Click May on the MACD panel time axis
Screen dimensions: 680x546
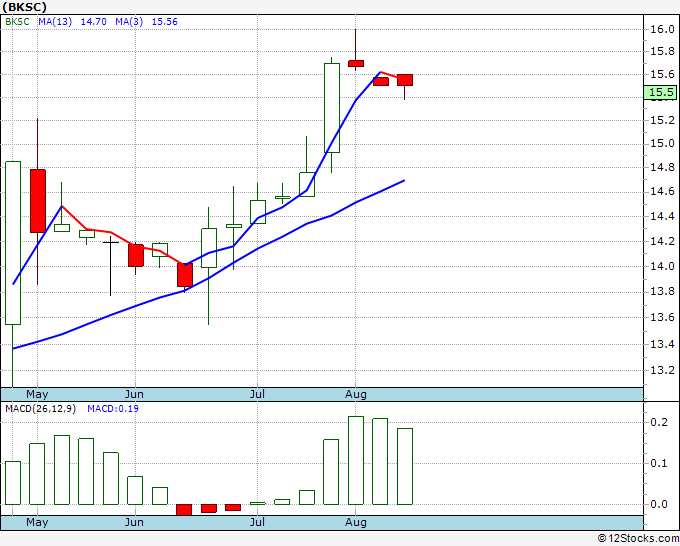(x=37, y=522)
